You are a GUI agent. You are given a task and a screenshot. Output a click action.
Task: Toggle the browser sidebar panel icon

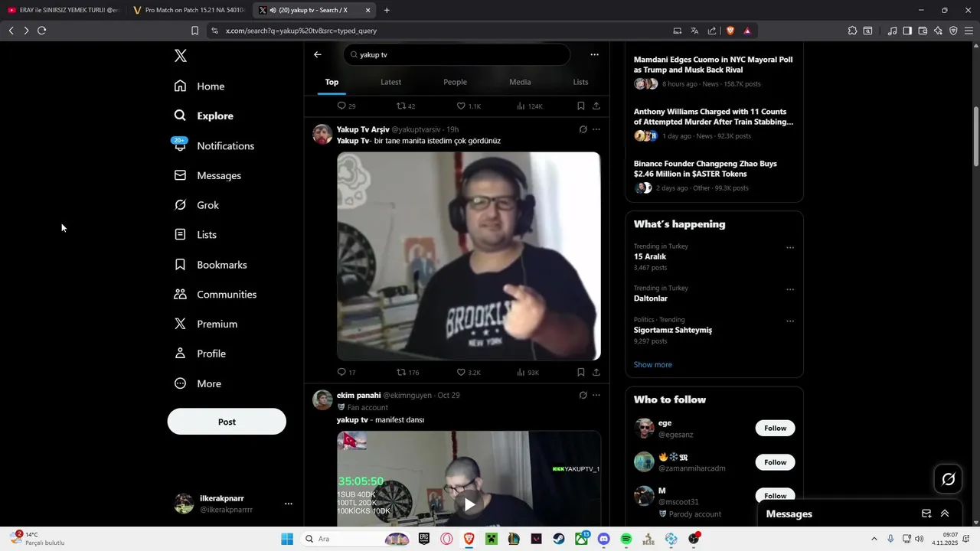(907, 31)
